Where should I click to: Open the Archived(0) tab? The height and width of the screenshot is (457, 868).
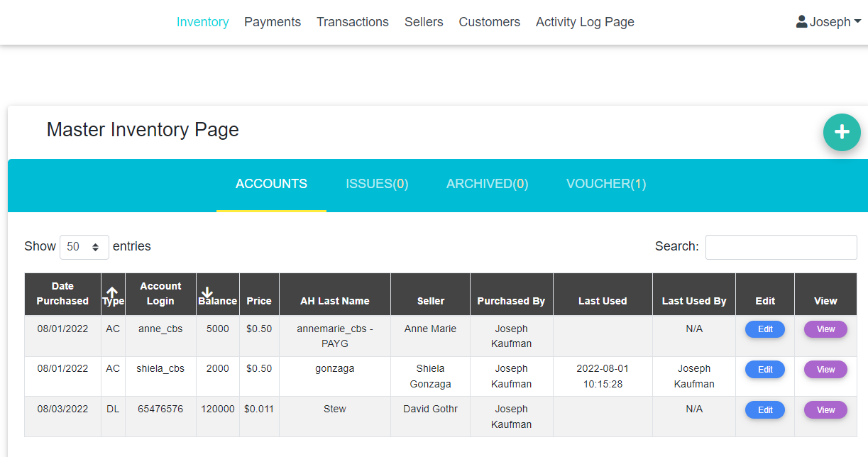(x=487, y=184)
